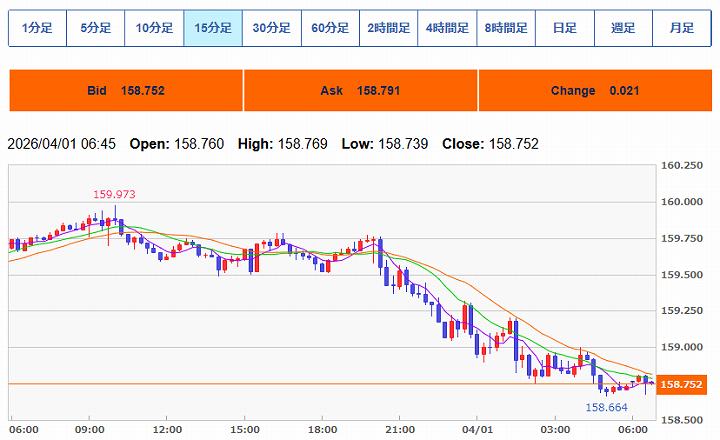Open the 週足 weekly chart

tap(622, 28)
